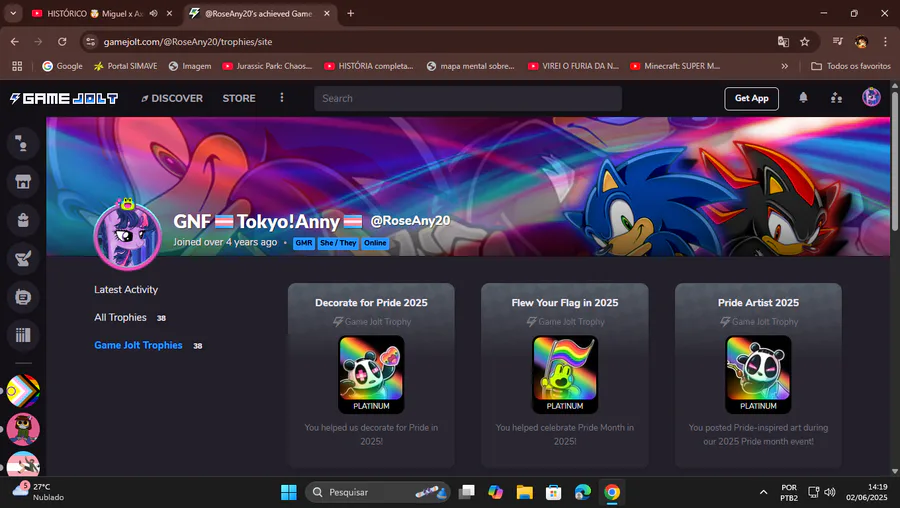Open Pride Artist 2025 trophy image
The height and width of the screenshot is (508, 900).
pyautogui.click(x=758, y=374)
